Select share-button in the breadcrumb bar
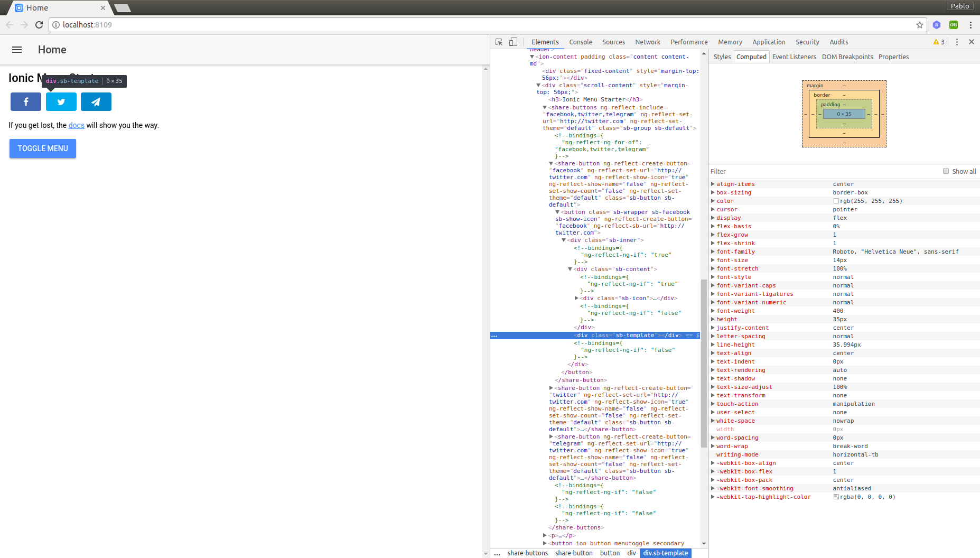 (x=574, y=553)
